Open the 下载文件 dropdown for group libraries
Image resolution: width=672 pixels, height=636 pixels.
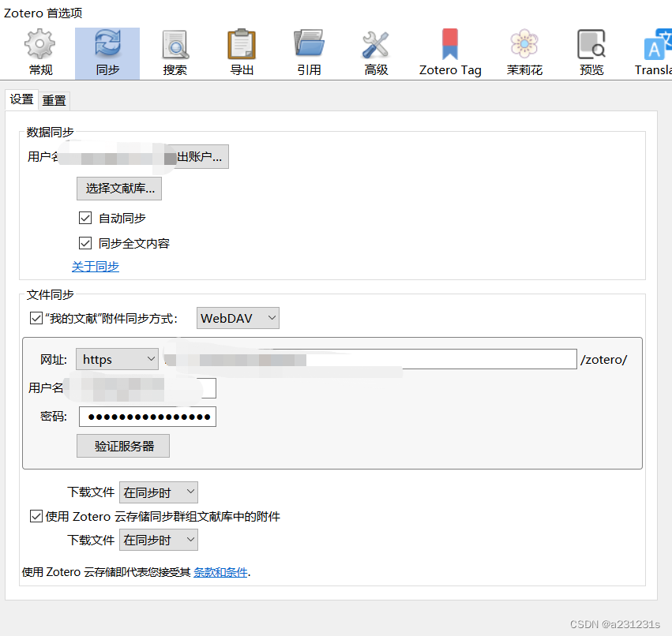[x=158, y=540]
